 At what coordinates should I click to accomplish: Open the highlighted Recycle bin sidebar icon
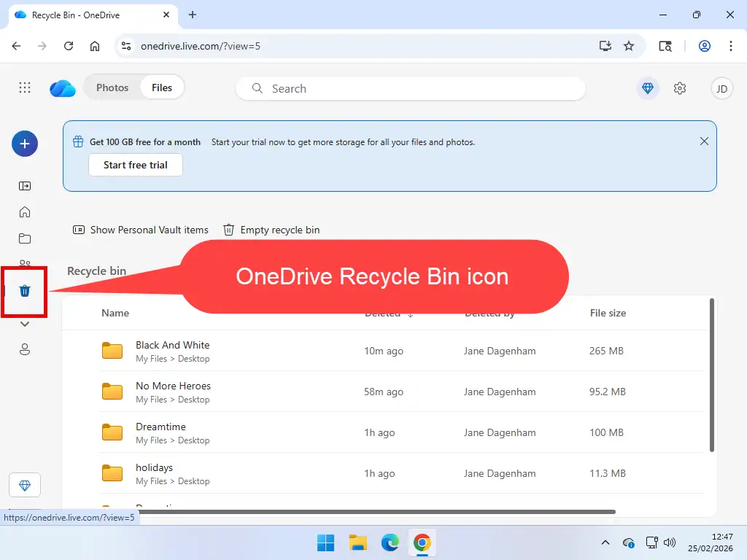[24, 291]
